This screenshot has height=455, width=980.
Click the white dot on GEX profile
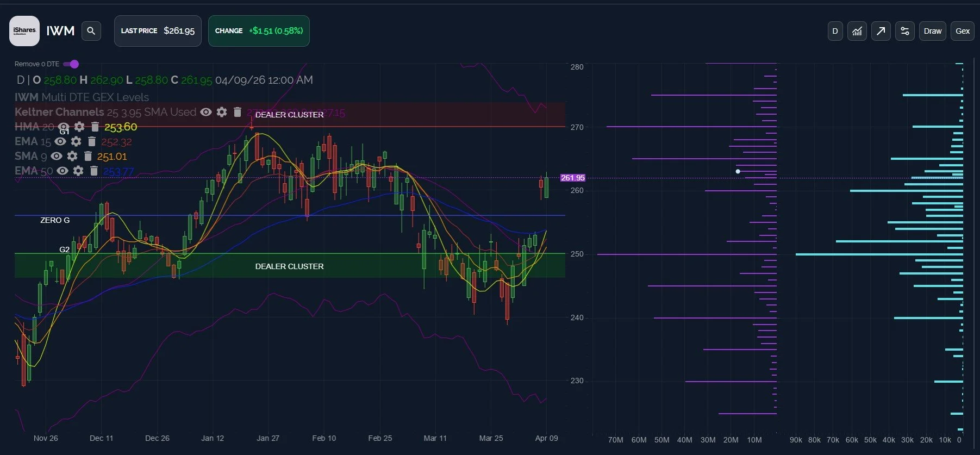[738, 171]
